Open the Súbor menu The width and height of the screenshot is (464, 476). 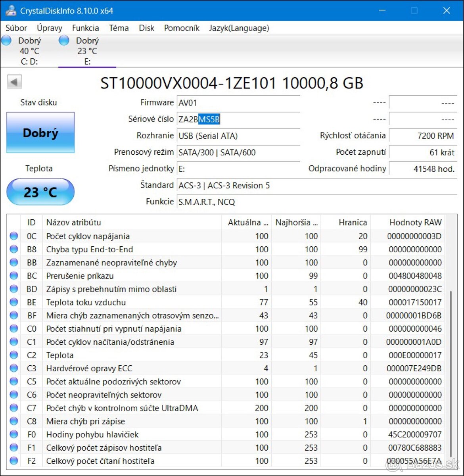pos(16,28)
